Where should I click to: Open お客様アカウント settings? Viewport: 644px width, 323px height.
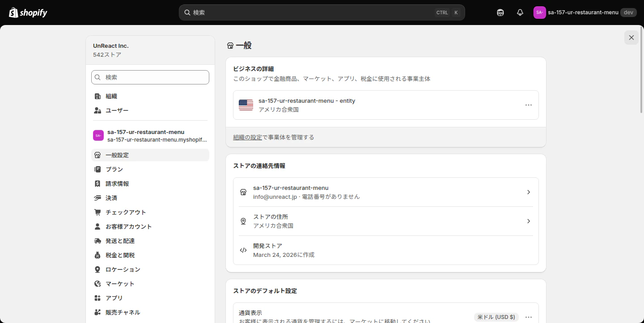(150, 227)
